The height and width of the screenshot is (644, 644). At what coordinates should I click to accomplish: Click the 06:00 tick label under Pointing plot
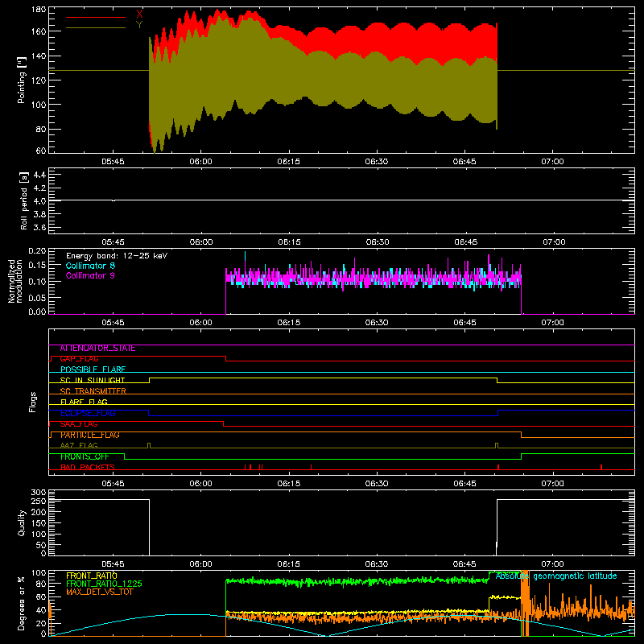pyautogui.click(x=200, y=162)
